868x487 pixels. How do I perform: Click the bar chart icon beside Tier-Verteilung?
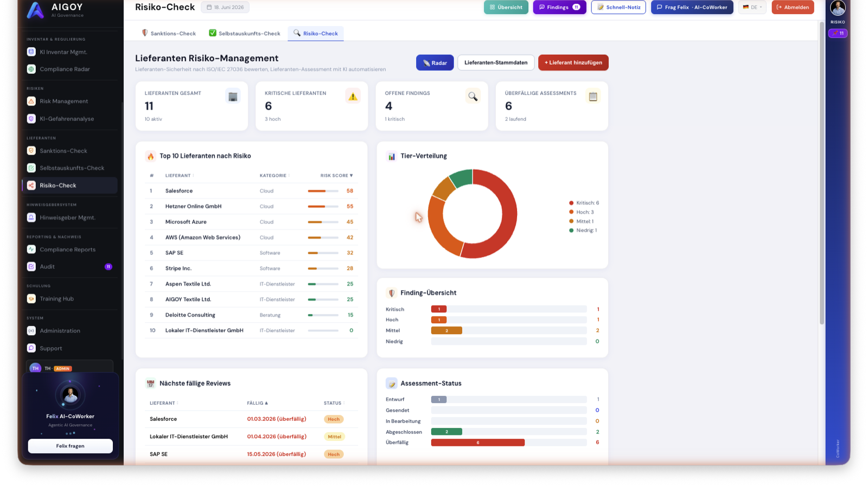click(x=391, y=156)
